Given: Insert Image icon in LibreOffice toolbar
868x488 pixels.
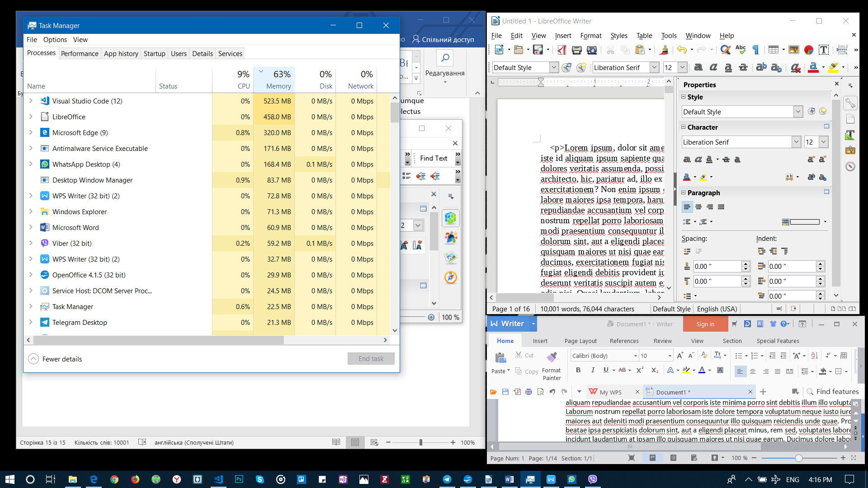Looking at the screenshot, I should [x=793, y=50].
